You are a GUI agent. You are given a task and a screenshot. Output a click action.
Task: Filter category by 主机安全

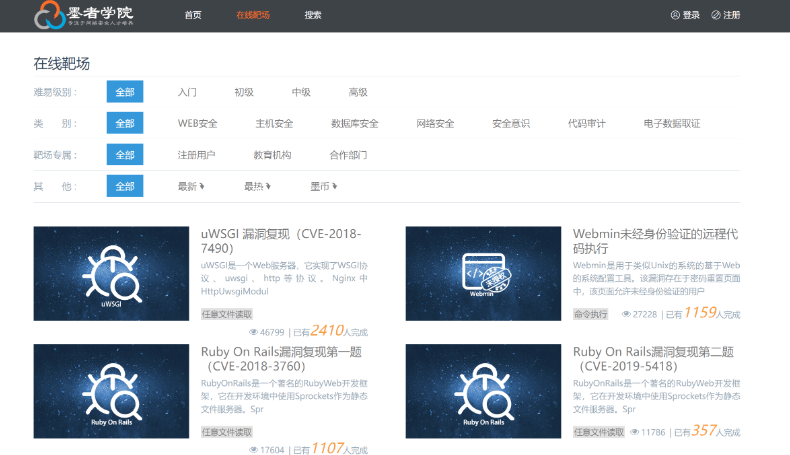tap(274, 123)
